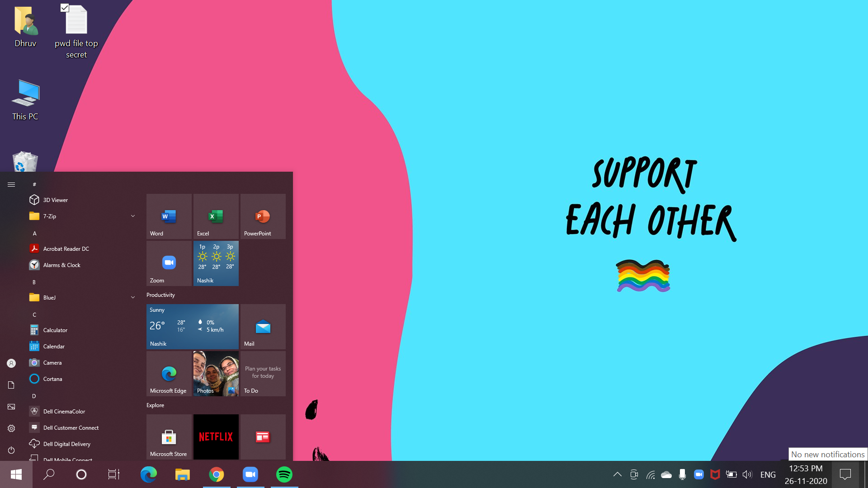Open Pictures from Start sidebar
Screen dimensions: 868x488
pos(11,407)
